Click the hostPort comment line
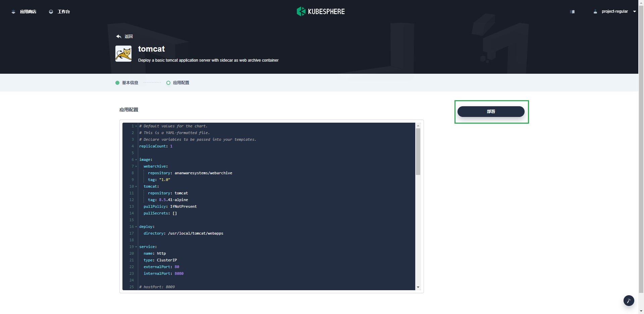Screen dimensions: 644x314 click(157, 287)
